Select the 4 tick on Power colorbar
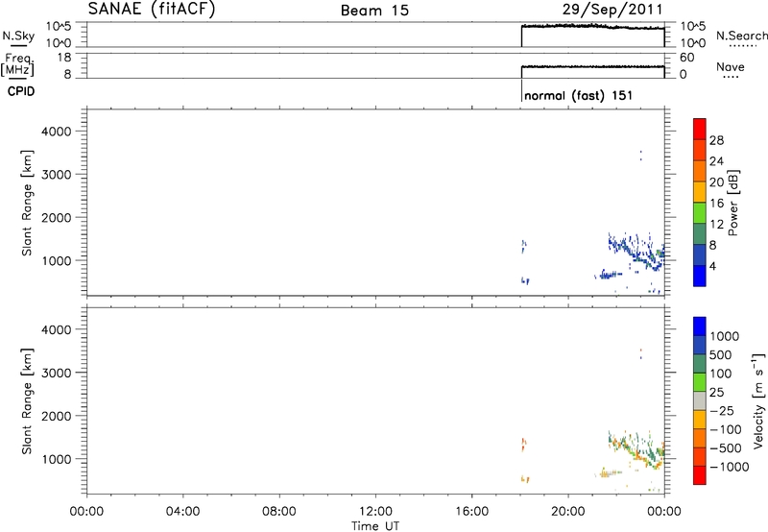The width and height of the screenshot is (768, 532). pos(713,267)
